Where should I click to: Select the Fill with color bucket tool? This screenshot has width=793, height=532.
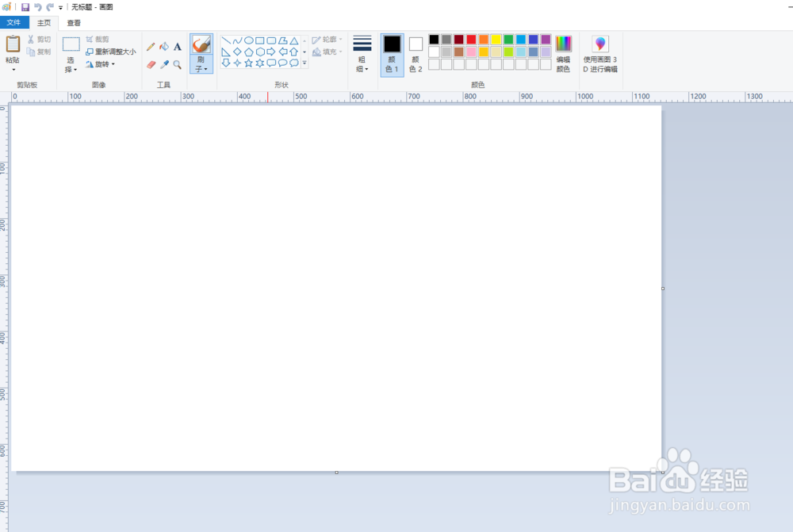tap(164, 47)
